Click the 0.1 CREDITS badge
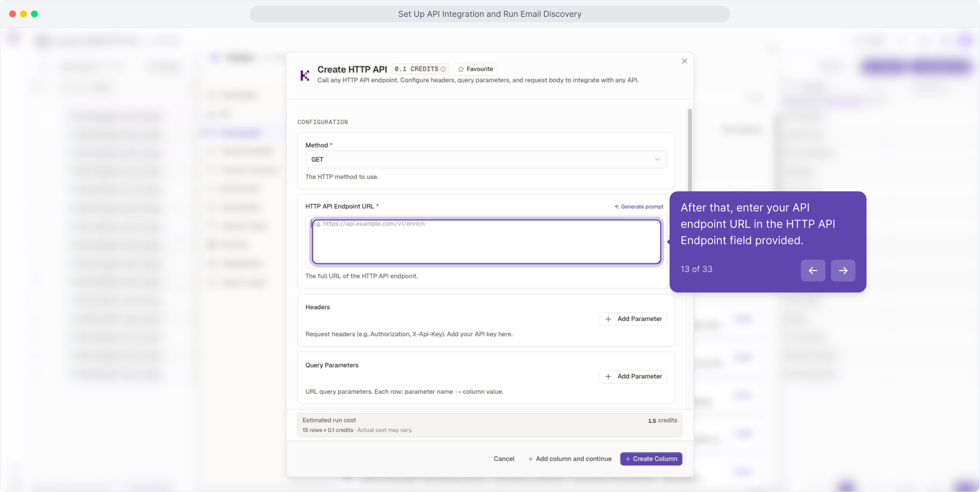Viewport: 980px width, 492px height. (420, 69)
